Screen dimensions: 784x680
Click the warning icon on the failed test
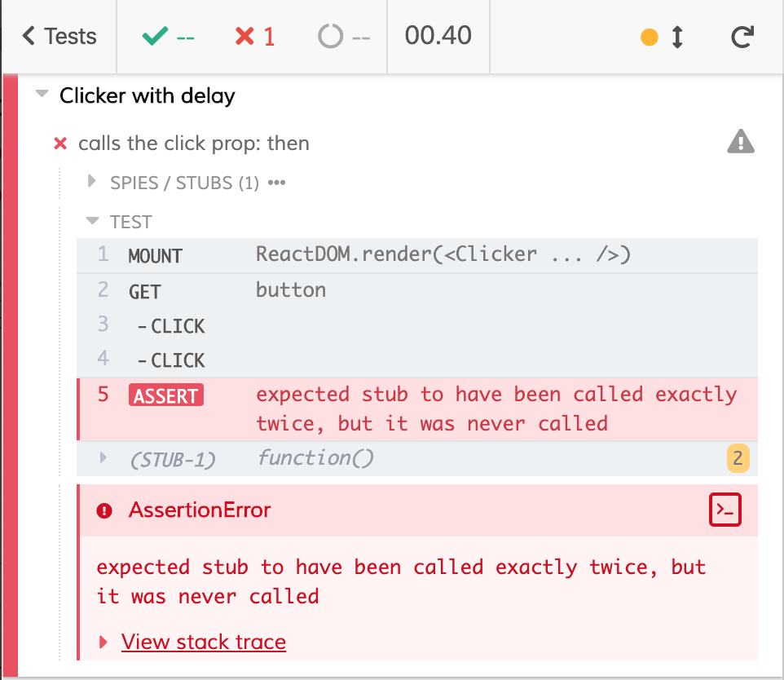click(x=740, y=141)
